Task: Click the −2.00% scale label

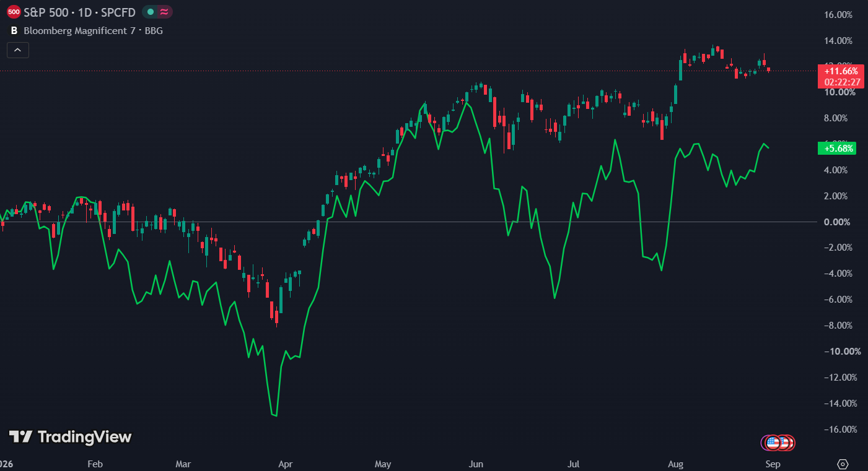Action: point(840,248)
